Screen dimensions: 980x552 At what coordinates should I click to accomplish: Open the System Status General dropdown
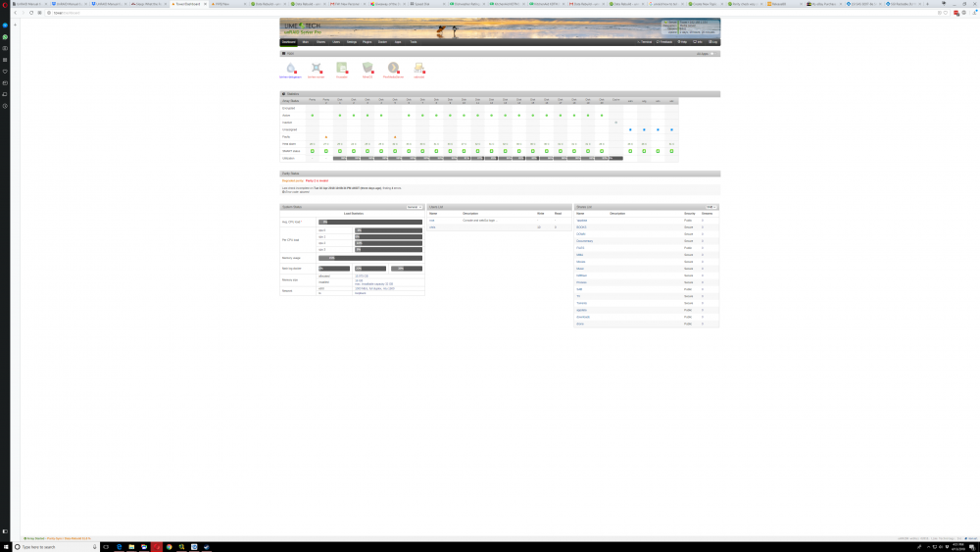point(415,207)
